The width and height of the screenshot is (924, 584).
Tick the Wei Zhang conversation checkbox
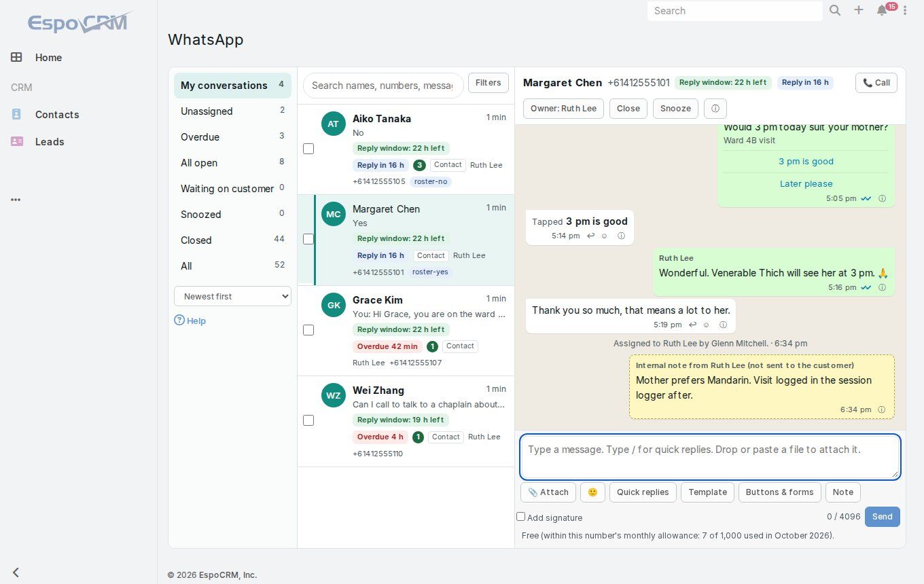[x=308, y=420]
